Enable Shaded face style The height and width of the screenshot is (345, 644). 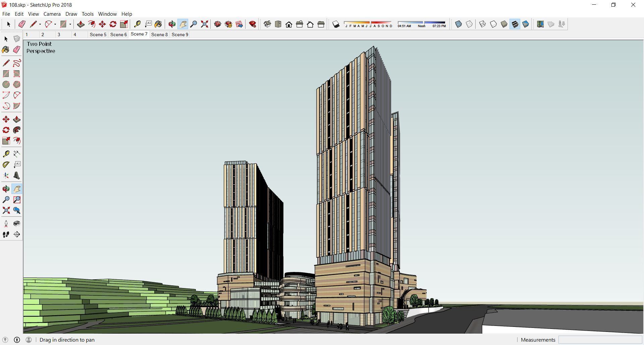coord(504,24)
